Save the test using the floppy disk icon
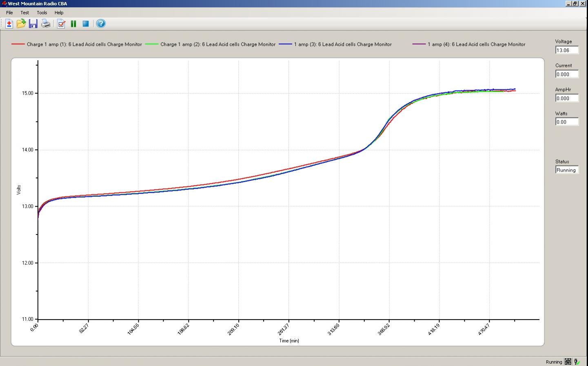 click(33, 24)
